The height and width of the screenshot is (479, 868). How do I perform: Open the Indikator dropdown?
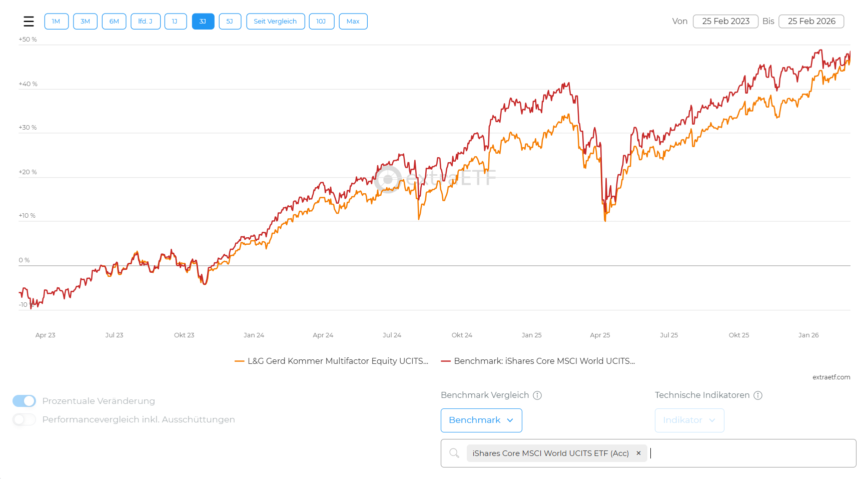click(689, 420)
